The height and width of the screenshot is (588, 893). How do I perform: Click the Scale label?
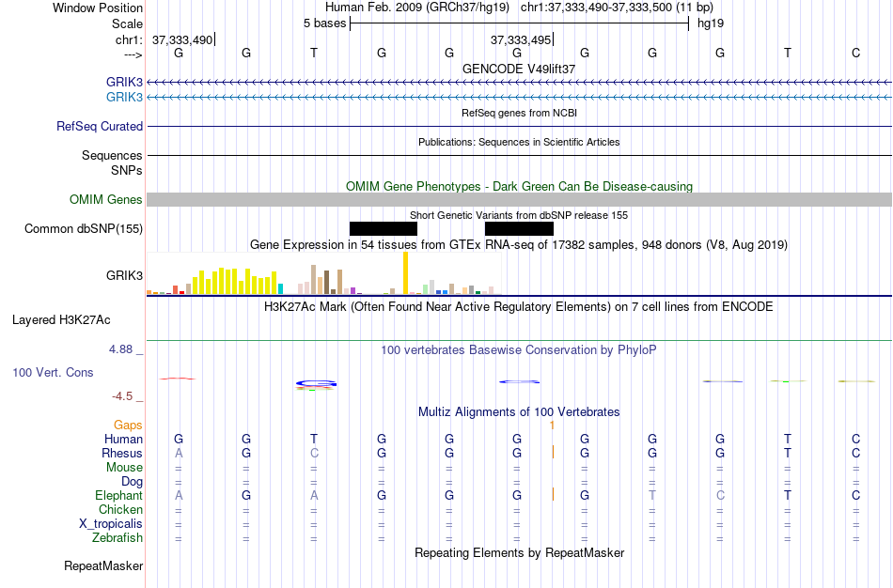click(x=127, y=23)
